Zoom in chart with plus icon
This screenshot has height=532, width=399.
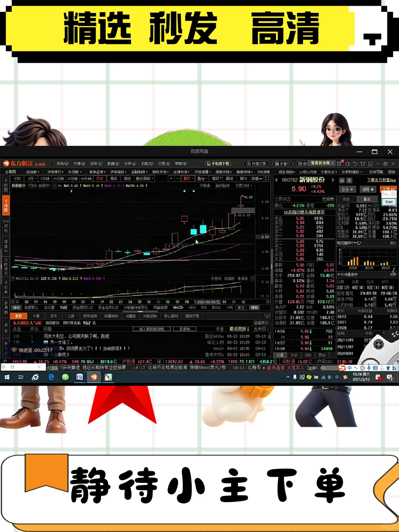pos(171,178)
